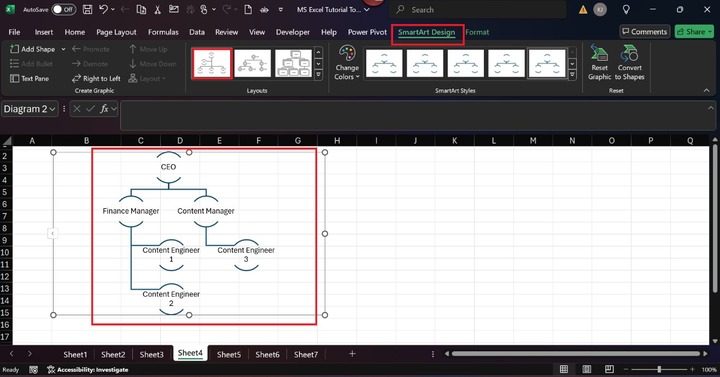Screen dimensions: 720x377
Task: Click the Copy icon in title bar
Action: pyautogui.click(x=141, y=9)
